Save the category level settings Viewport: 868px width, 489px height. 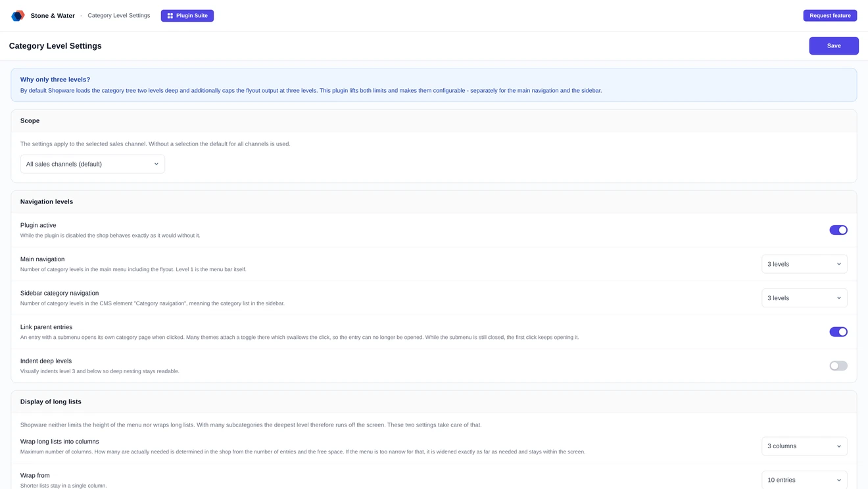coord(834,46)
